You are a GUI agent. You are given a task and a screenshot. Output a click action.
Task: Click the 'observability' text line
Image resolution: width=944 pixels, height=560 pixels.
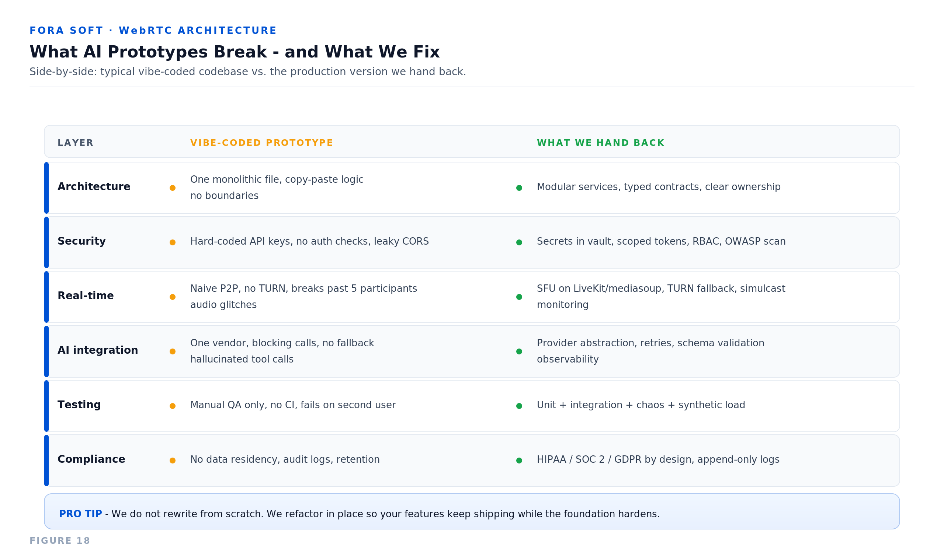[568, 360]
